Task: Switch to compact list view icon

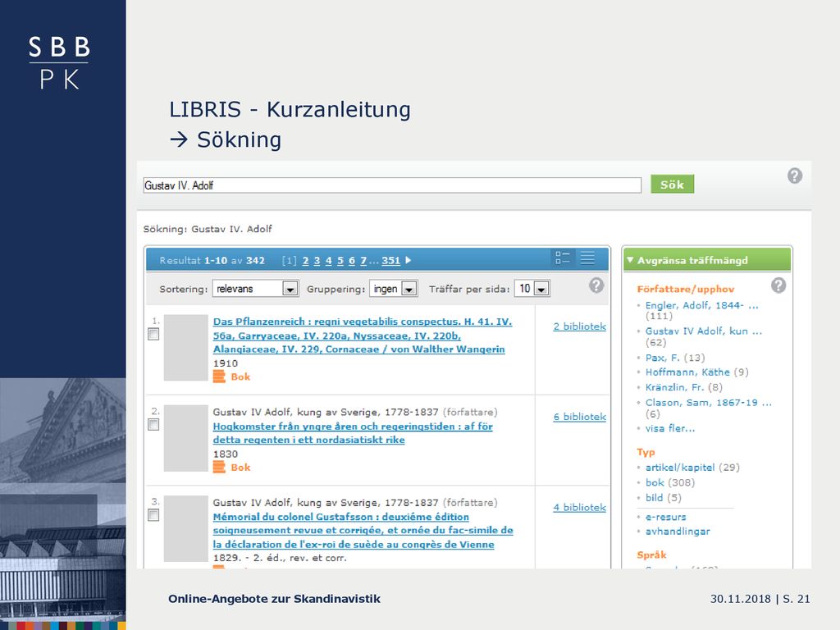Action: (587, 258)
